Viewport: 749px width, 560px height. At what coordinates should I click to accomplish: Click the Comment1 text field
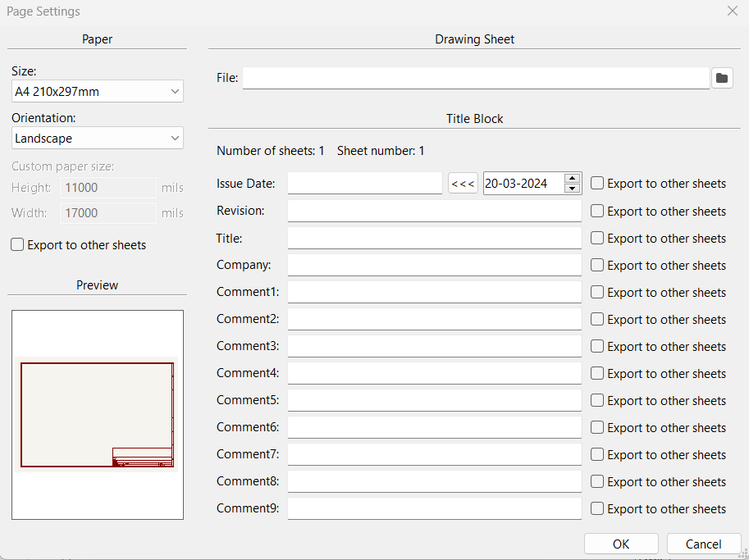point(434,292)
